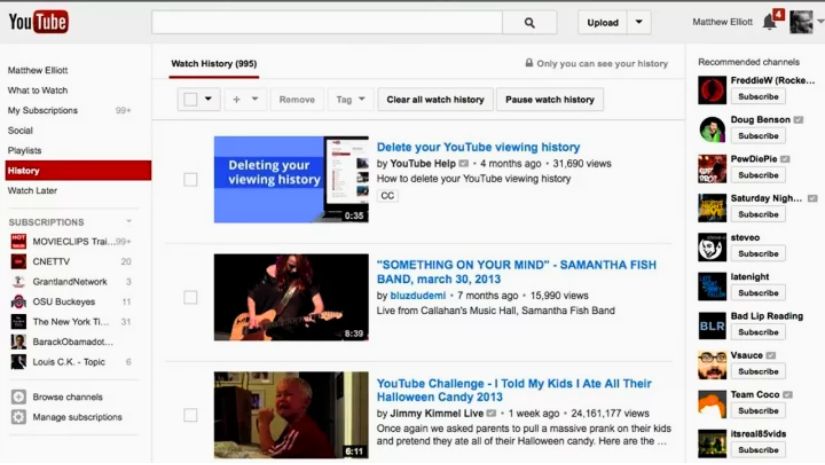
Task: Open the MOVIECLIPS Trailers channel icon
Action: [18, 241]
